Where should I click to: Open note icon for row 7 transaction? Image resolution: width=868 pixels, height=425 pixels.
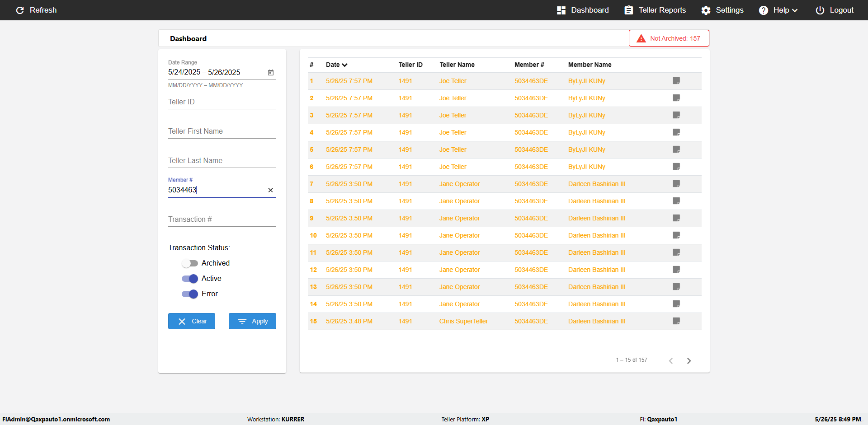pyautogui.click(x=676, y=184)
